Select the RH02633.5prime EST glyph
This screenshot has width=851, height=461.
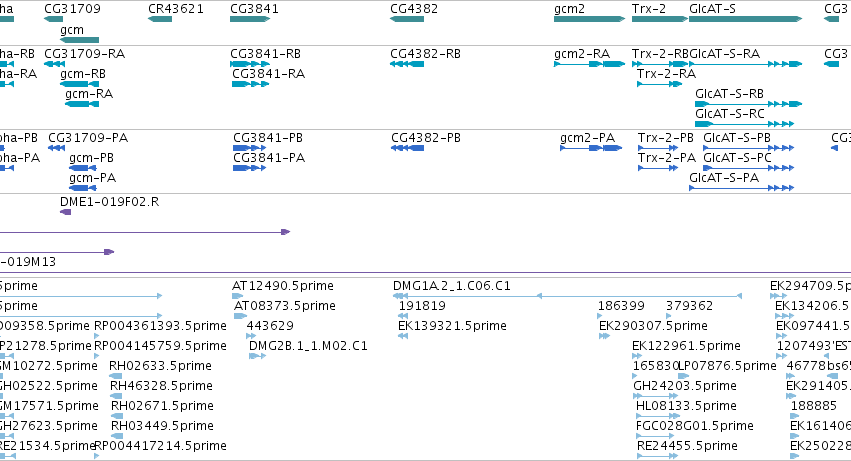[116, 376]
